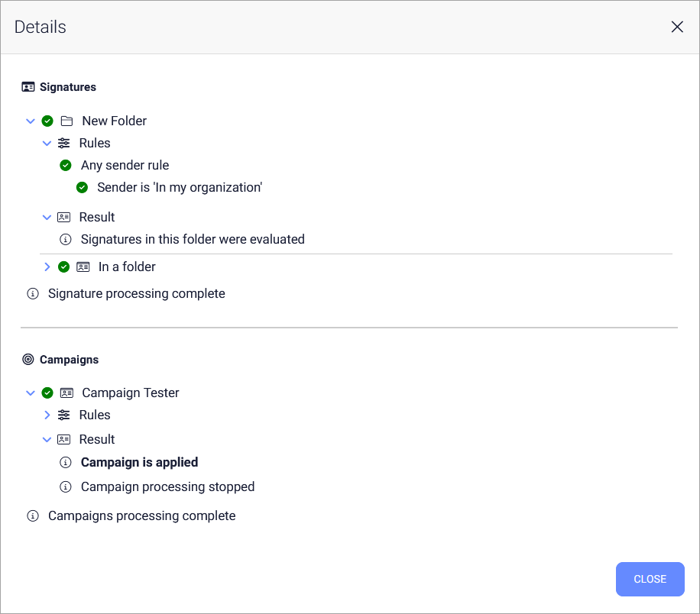The height and width of the screenshot is (614, 700).
Task: Collapse the Campaign Tester node
Action: pos(31,393)
